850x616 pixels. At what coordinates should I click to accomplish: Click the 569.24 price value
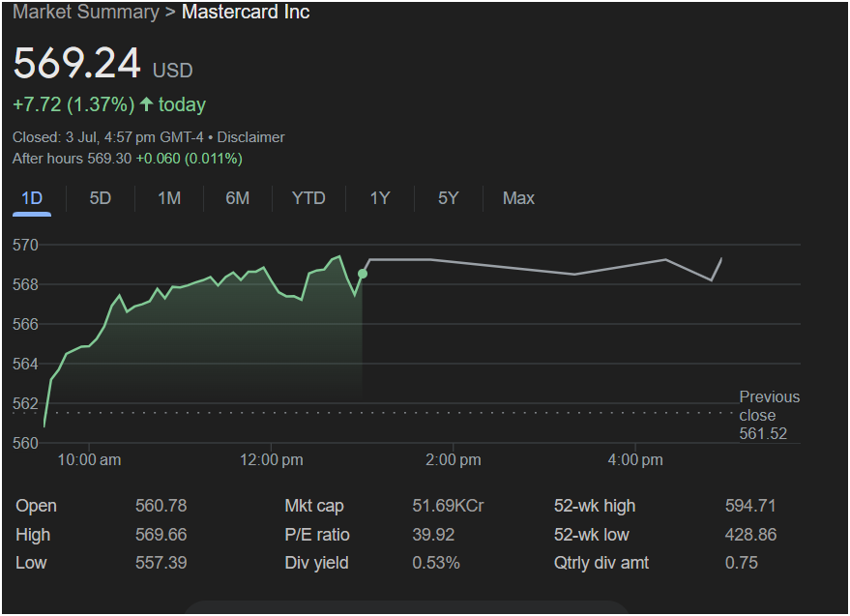pos(76,64)
